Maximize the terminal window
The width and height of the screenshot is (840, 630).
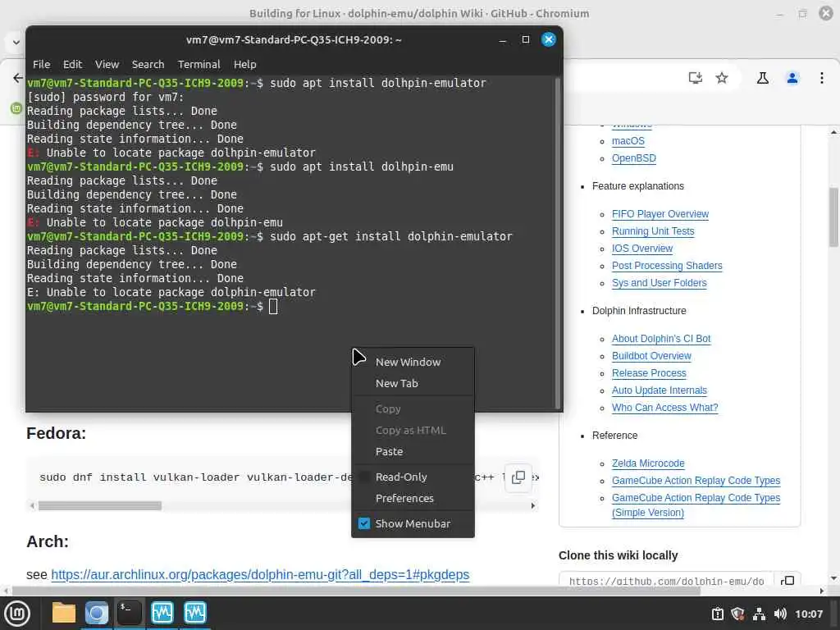coord(526,39)
